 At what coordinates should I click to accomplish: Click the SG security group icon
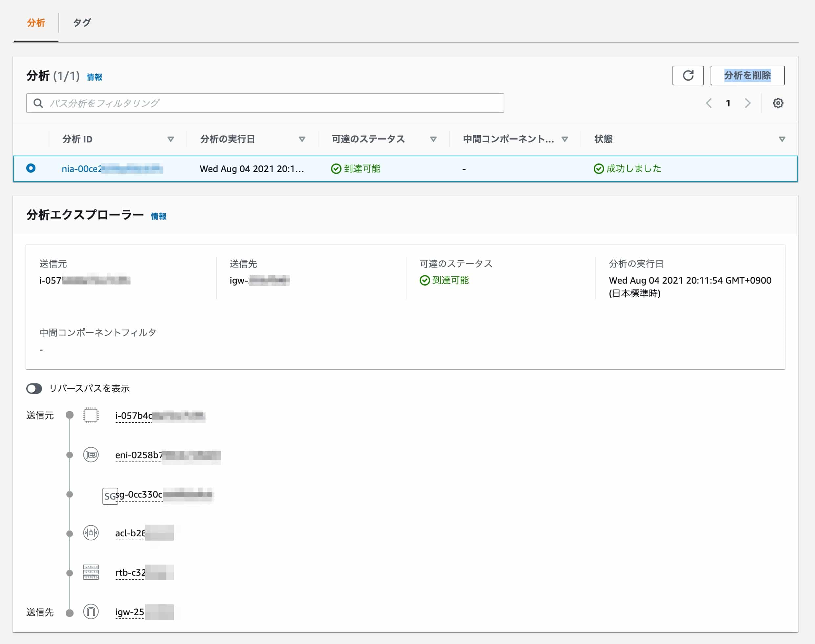click(110, 496)
